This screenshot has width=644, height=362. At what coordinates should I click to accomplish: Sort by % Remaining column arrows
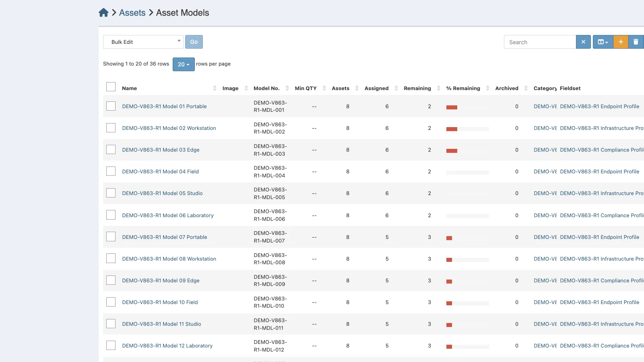pyautogui.click(x=488, y=88)
